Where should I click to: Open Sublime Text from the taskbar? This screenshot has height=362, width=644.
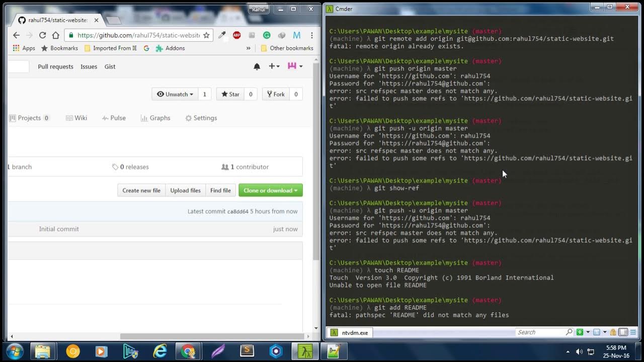point(247,351)
